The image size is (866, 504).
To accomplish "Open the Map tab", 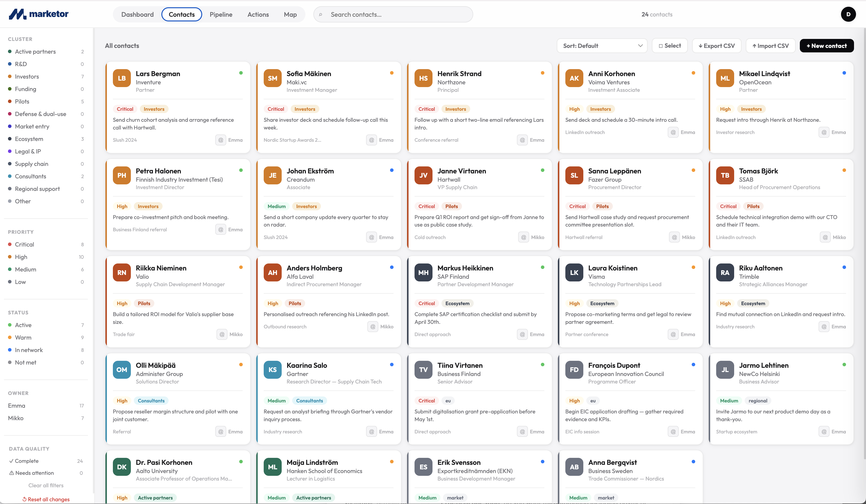I will click(x=290, y=14).
